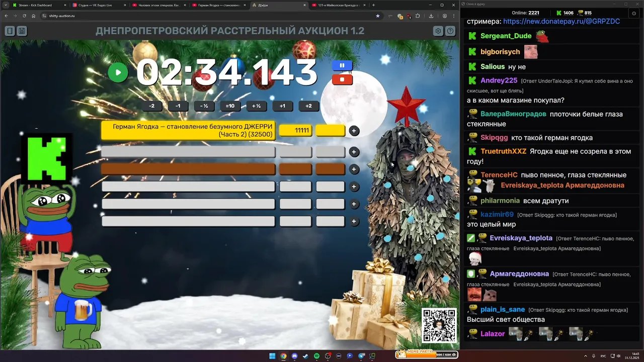
Task: Open the Человек эпохи спецназа tab
Action: [158, 5]
